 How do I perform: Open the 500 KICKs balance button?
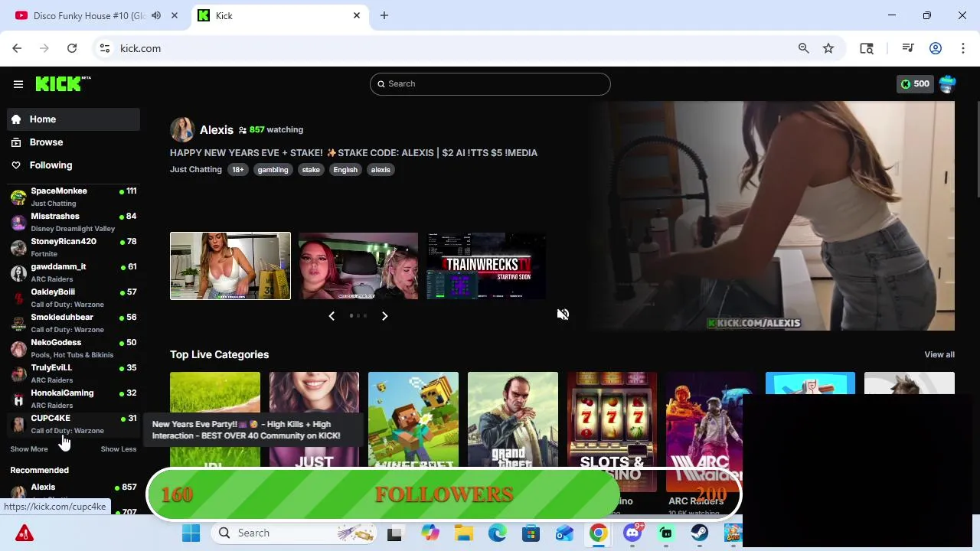(x=915, y=84)
